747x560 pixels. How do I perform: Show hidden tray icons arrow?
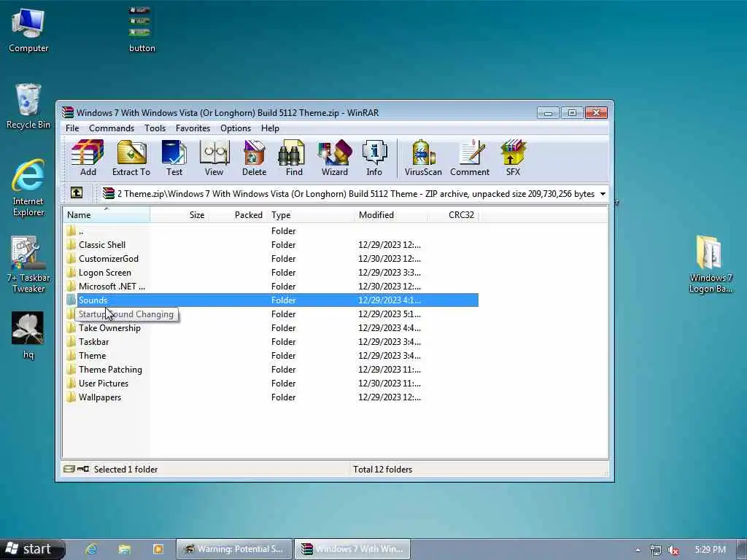point(638,550)
